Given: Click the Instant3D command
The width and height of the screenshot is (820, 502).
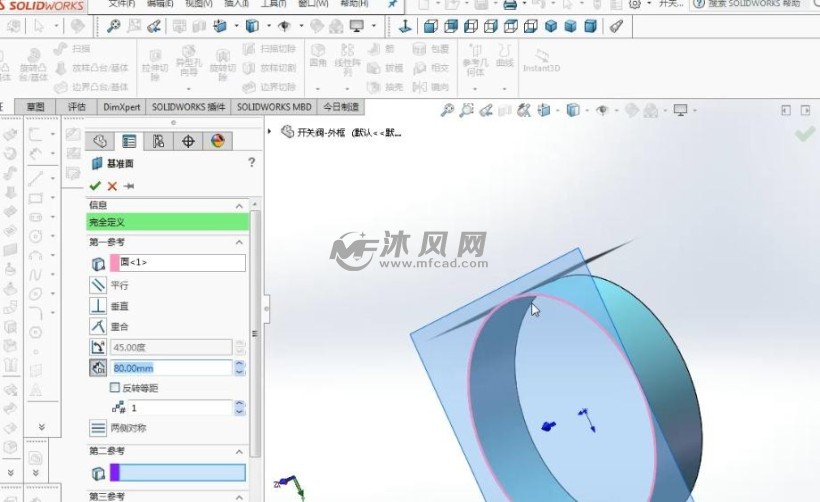Looking at the screenshot, I should (542, 61).
